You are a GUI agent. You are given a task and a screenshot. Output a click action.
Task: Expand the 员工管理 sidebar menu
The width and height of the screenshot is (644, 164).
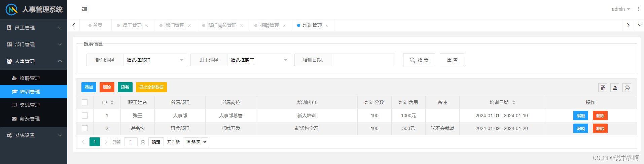click(x=34, y=28)
